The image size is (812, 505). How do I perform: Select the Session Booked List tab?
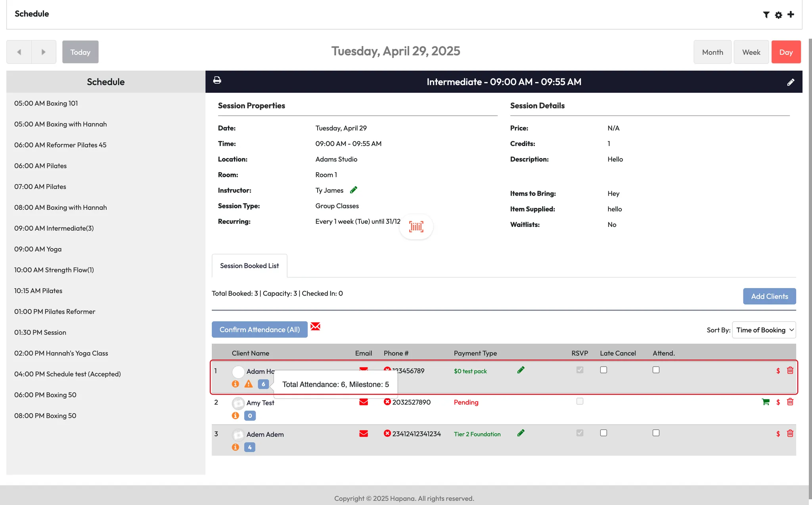(249, 266)
